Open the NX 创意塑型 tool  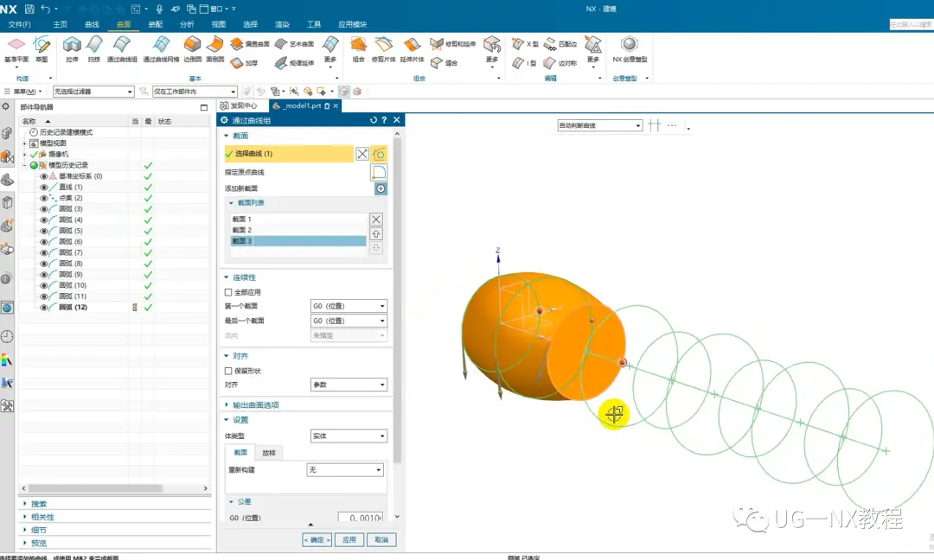click(630, 45)
